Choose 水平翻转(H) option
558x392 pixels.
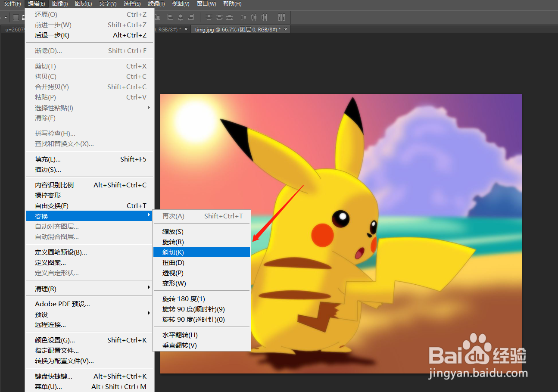[x=202, y=335]
